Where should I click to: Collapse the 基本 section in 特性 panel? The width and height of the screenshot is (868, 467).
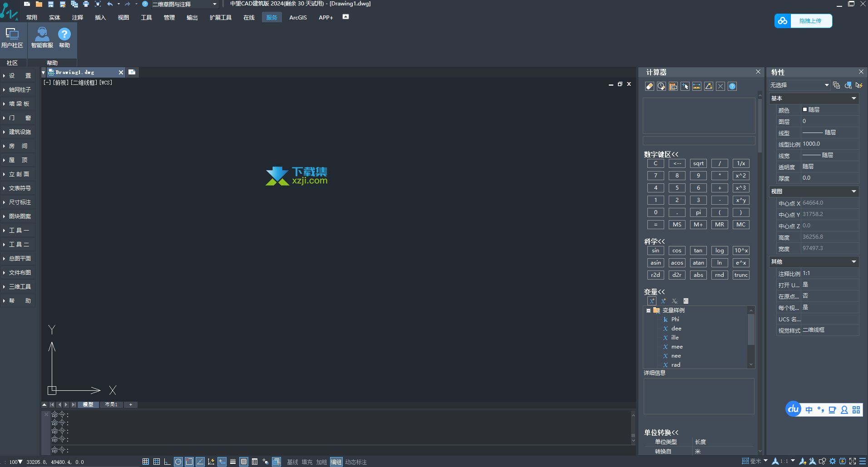(854, 98)
